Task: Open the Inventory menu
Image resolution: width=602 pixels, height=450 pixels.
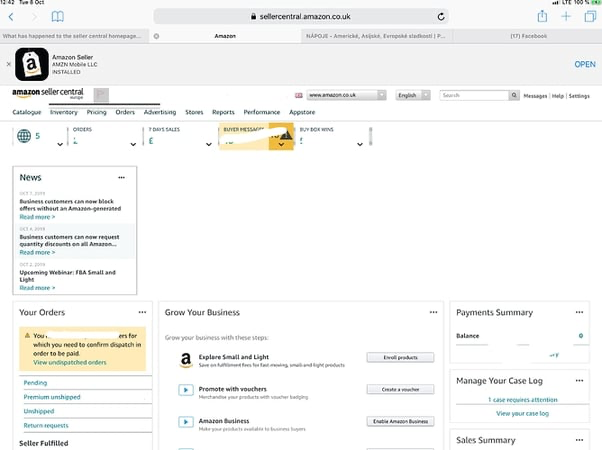Action: click(x=64, y=112)
